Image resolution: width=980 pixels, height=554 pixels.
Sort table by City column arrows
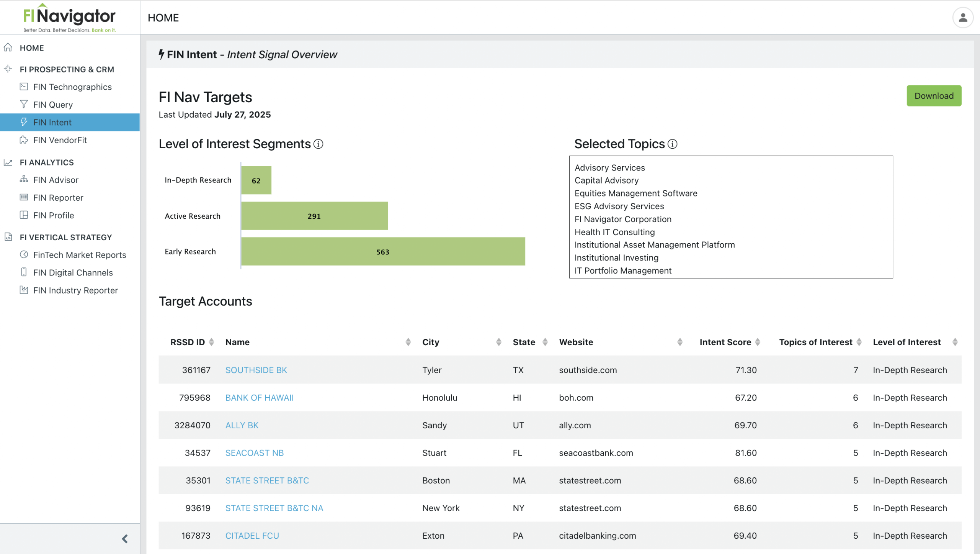coord(498,342)
